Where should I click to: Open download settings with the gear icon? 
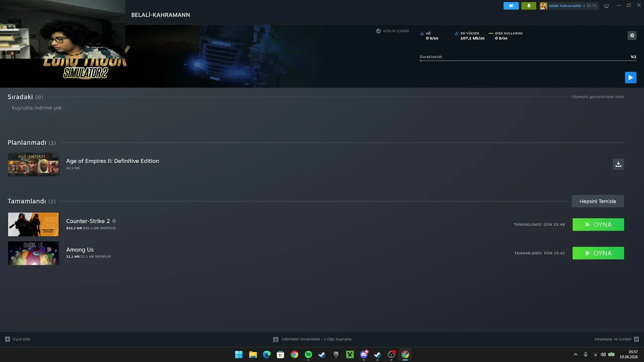click(x=632, y=36)
